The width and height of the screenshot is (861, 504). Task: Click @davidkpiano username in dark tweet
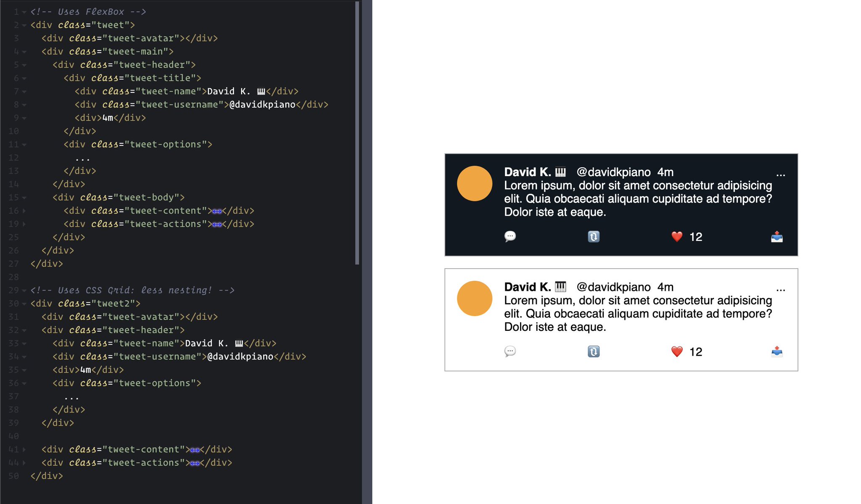coord(613,172)
